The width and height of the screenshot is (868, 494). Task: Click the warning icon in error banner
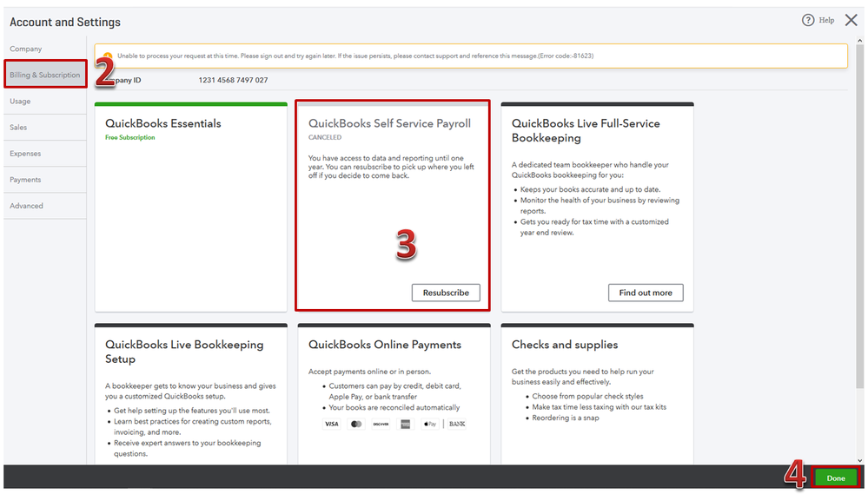tap(108, 56)
